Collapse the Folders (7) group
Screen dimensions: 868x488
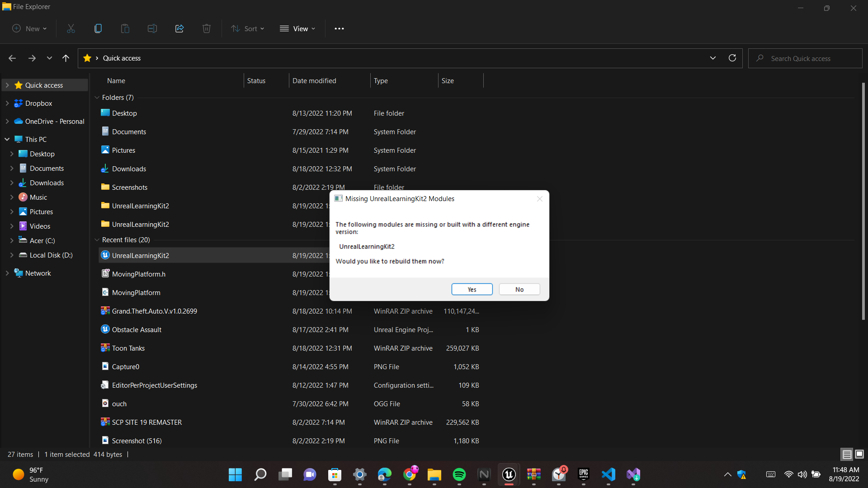pos(97,98)
